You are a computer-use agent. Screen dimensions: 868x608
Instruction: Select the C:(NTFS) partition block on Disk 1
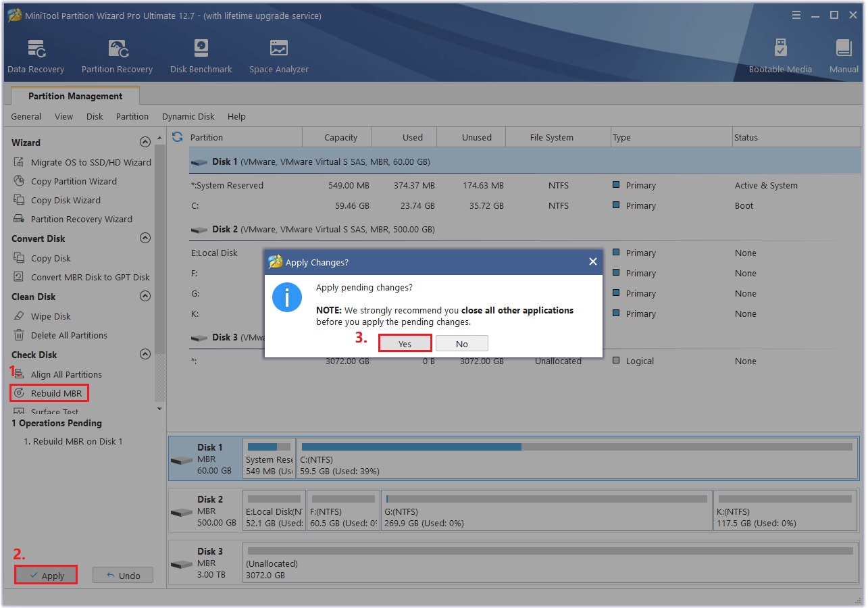point(578,459)
